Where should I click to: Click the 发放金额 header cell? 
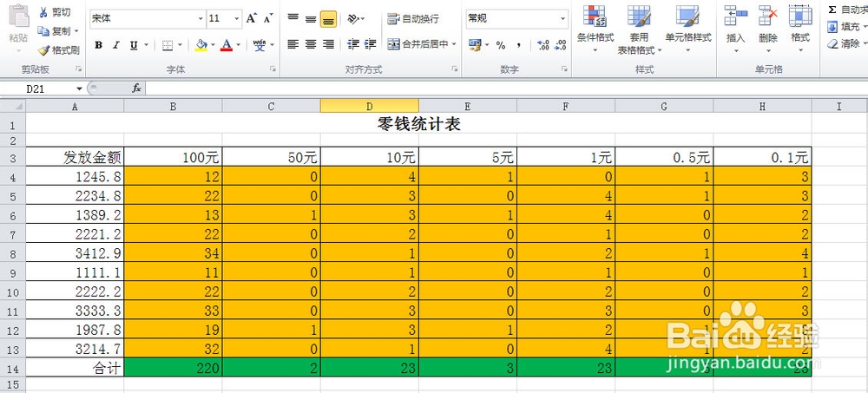(x=76, y=157)
